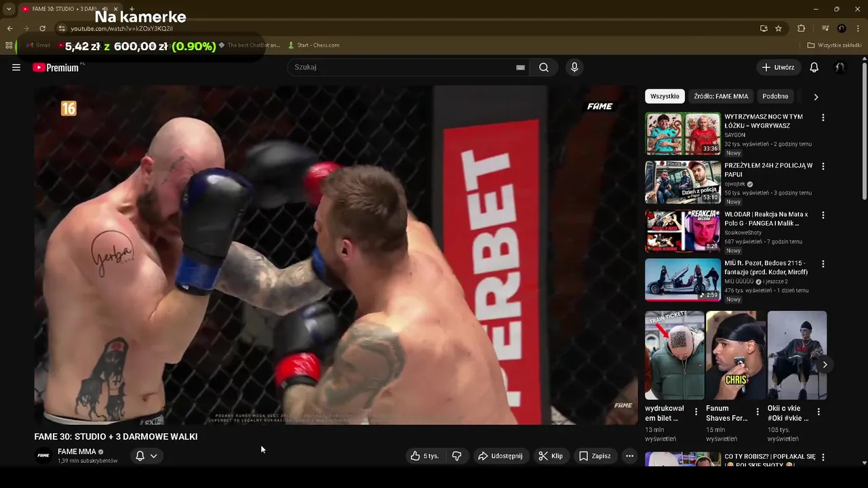Image resolution: width=868 pixels, height=488 pixels.
Task: Go to YouTube Premium home logo
Action: (x=56, y=67)
